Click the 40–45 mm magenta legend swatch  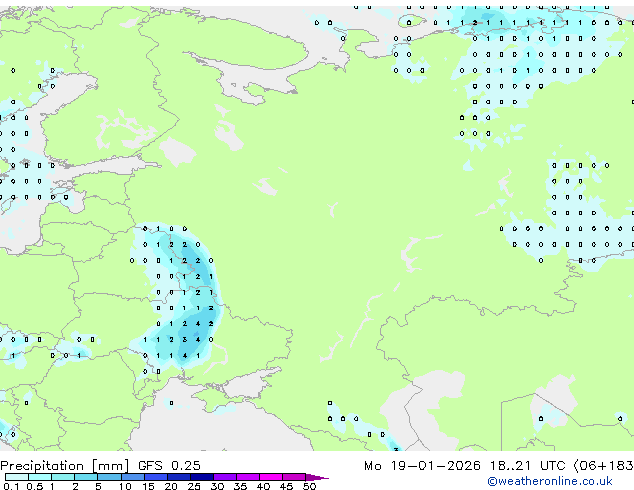point(271,477)
